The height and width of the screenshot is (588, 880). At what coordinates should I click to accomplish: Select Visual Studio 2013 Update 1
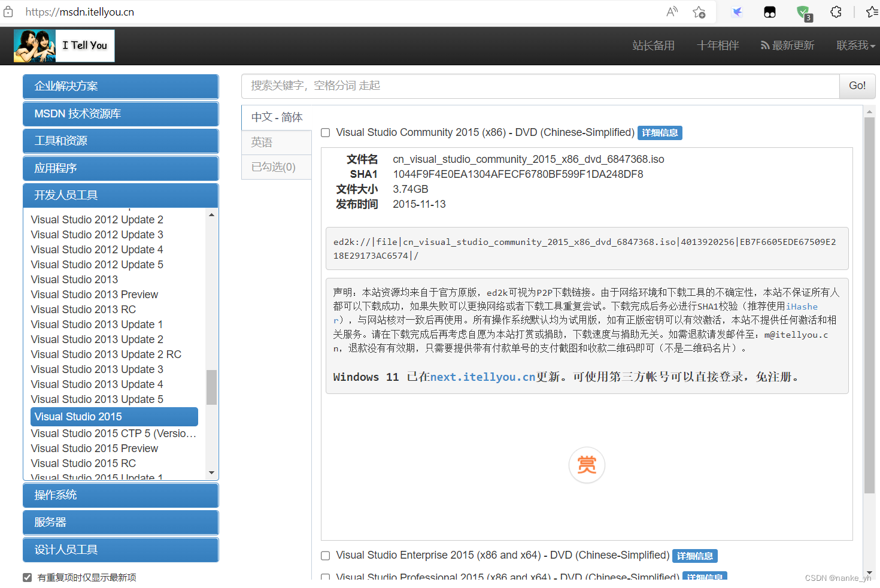[97, 325]
